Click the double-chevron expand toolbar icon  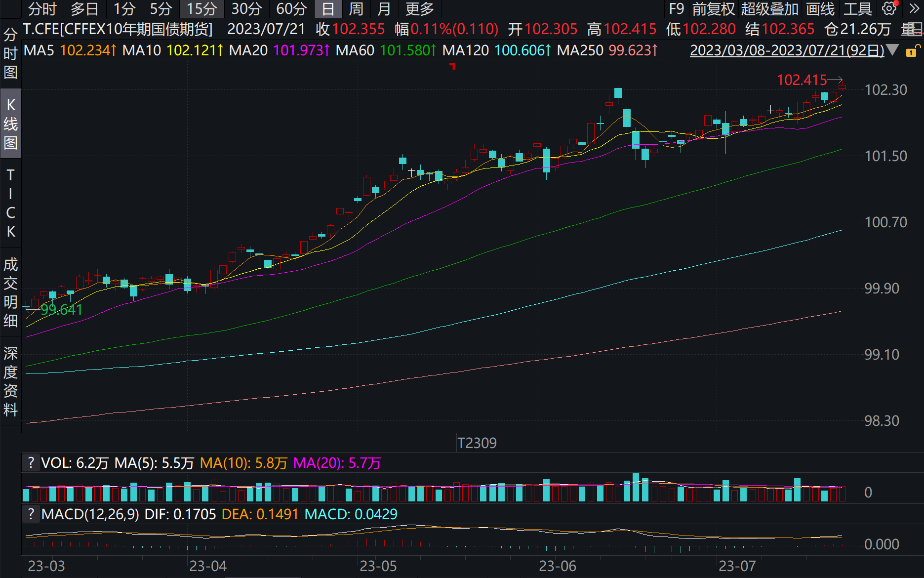[x=914, y=8]
